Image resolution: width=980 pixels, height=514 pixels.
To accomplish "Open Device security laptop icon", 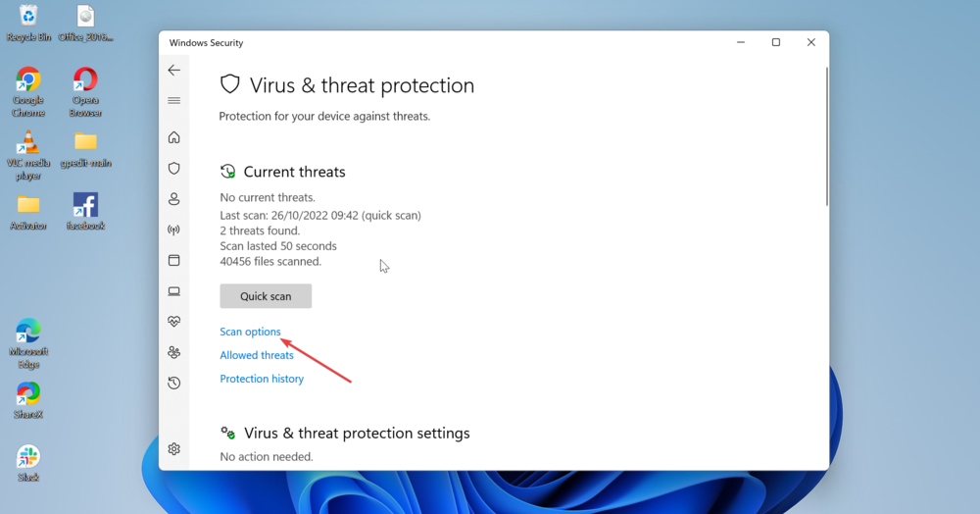I will (173, 291).
